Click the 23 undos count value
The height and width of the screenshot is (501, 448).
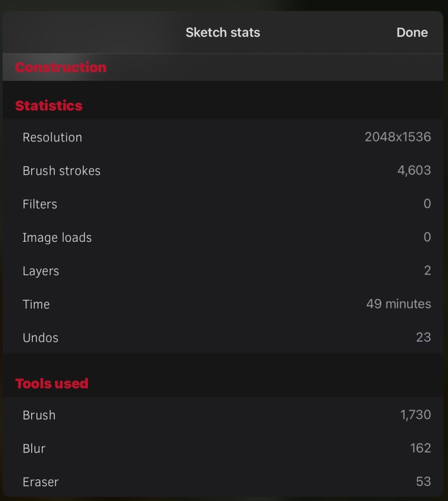[423, 337]
